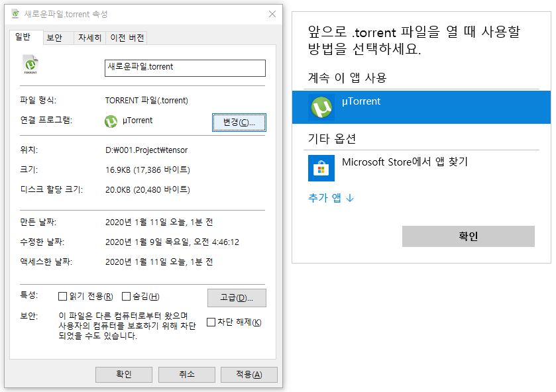Click the 액세스한 날짜 label

coord(46,262)
